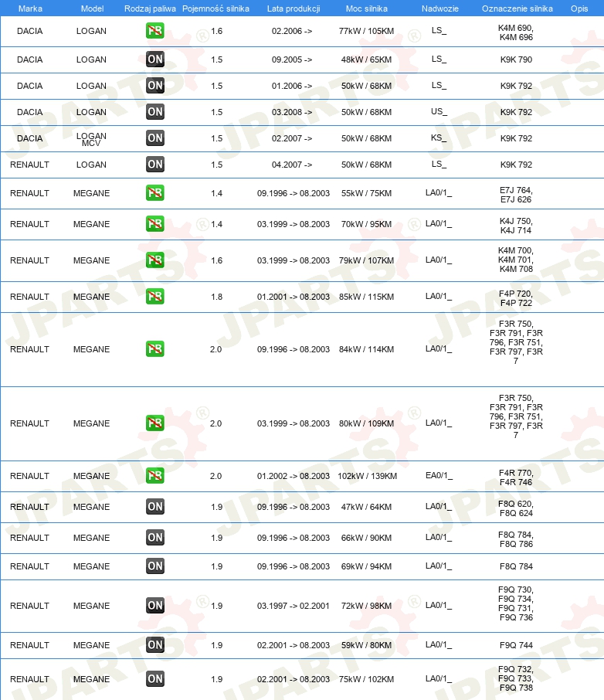
Task: Select the production date 03.2008 ->
Action: (292, 112)
